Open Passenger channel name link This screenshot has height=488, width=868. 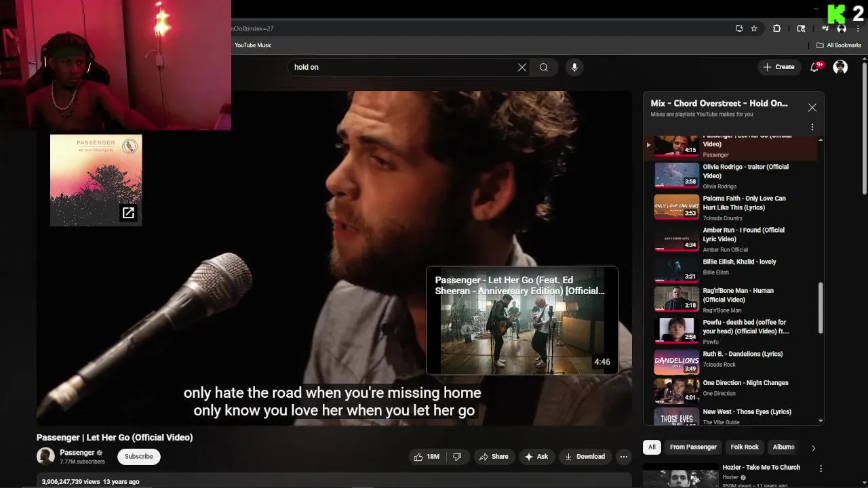pyautogui.click(x=77, y=452)
